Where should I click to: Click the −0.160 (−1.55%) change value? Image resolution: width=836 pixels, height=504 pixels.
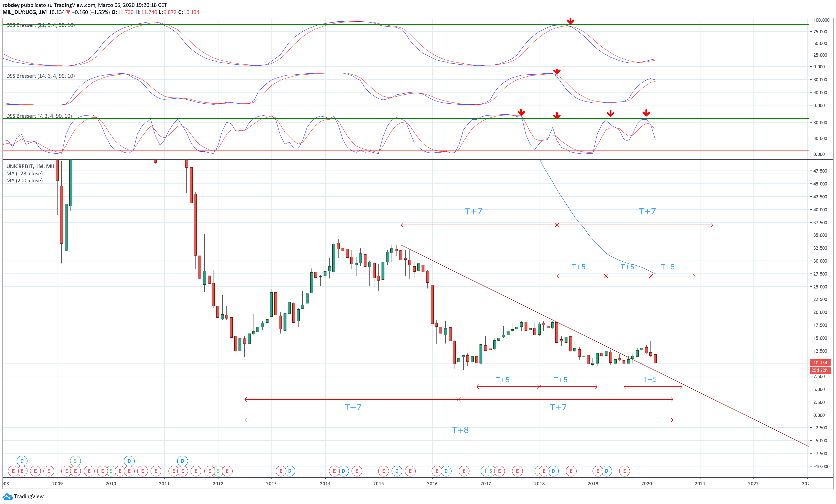click(x=91, y=12)
